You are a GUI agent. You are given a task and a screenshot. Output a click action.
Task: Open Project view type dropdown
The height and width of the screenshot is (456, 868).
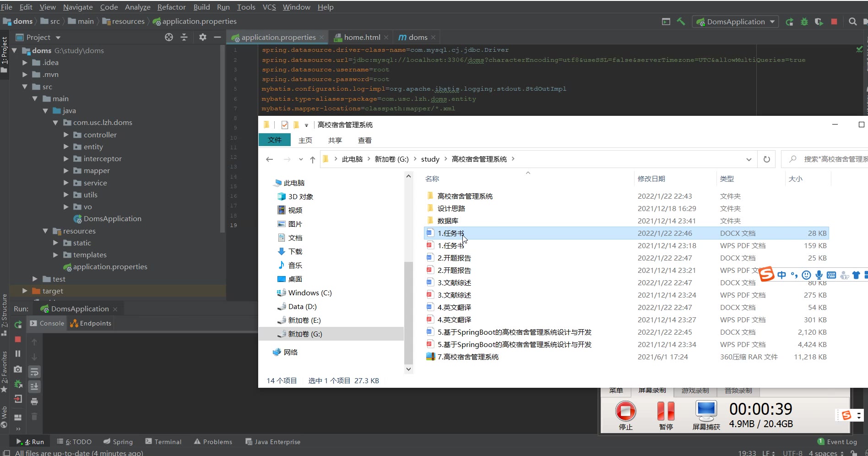(x=58, y=38)
